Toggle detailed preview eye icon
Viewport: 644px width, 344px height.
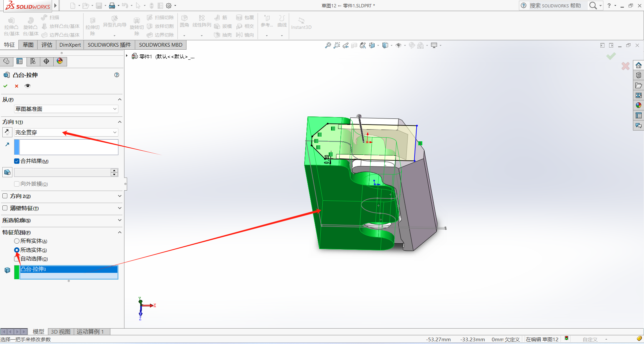[28, 86]
